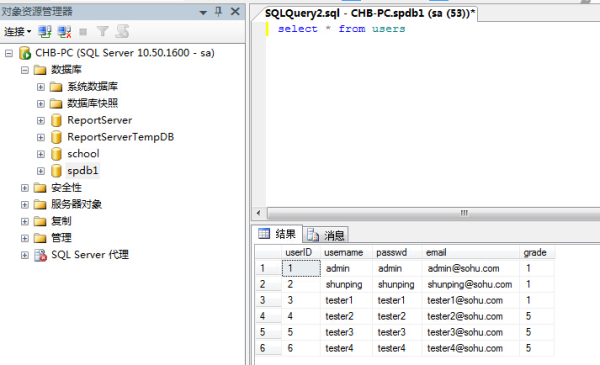Screen dimensions: 600x365
Task: Click the spdb1 database cylinder icon
Action: (56, 171)
